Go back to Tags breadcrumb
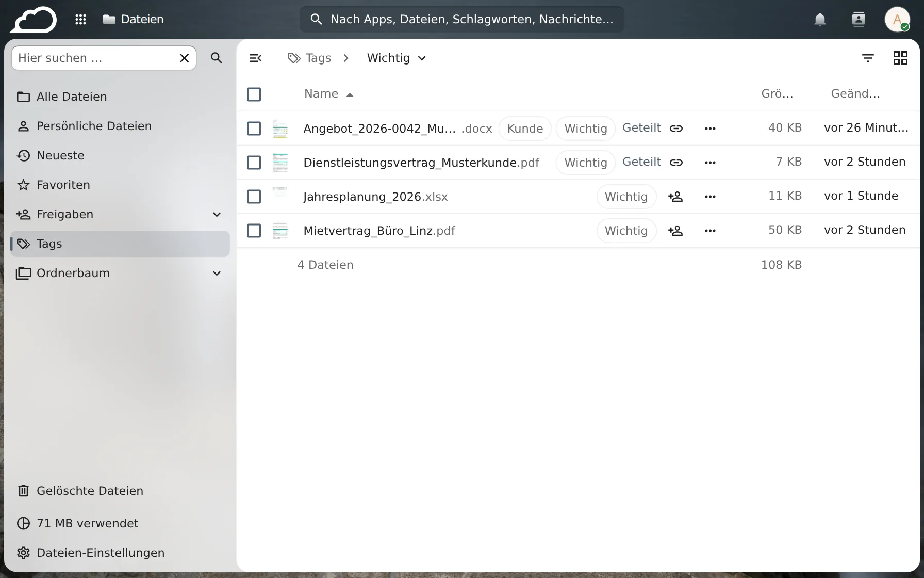 click(309, 58)
